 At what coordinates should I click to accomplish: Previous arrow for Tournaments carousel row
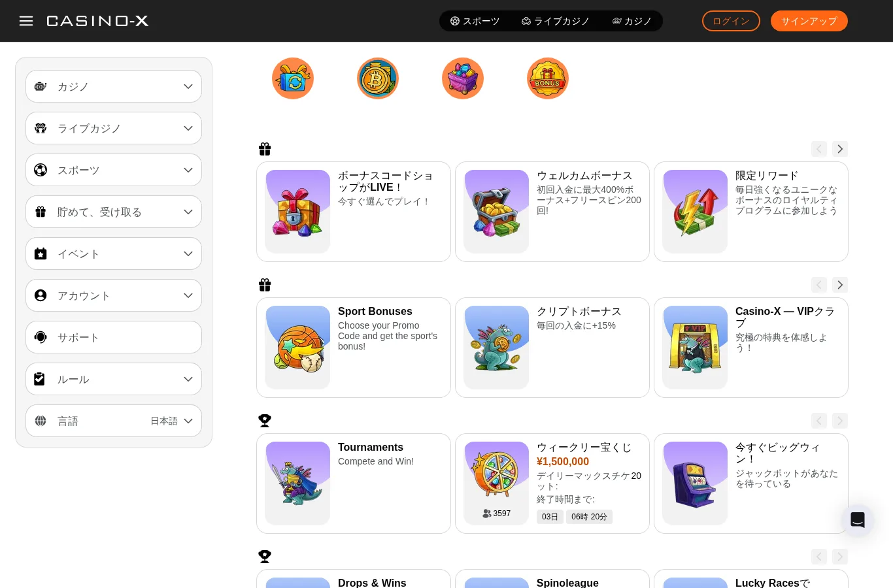point(819,421)
